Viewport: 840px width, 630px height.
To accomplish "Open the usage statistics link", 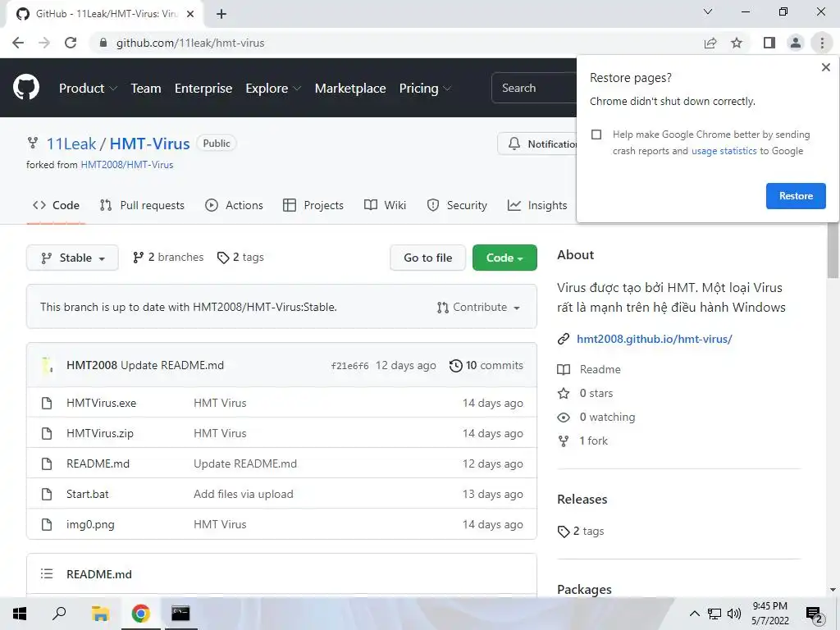I will [x=724, y=151].
